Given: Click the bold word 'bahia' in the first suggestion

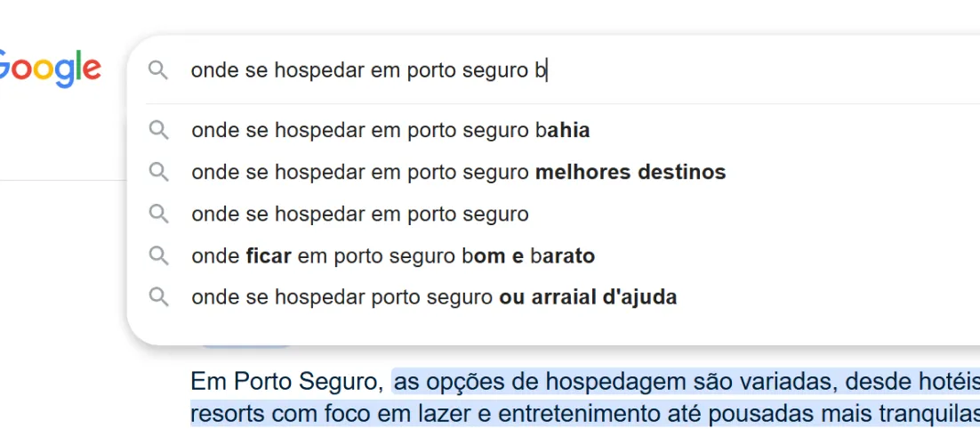Looking at the screenshot, I should click(568, 130).
